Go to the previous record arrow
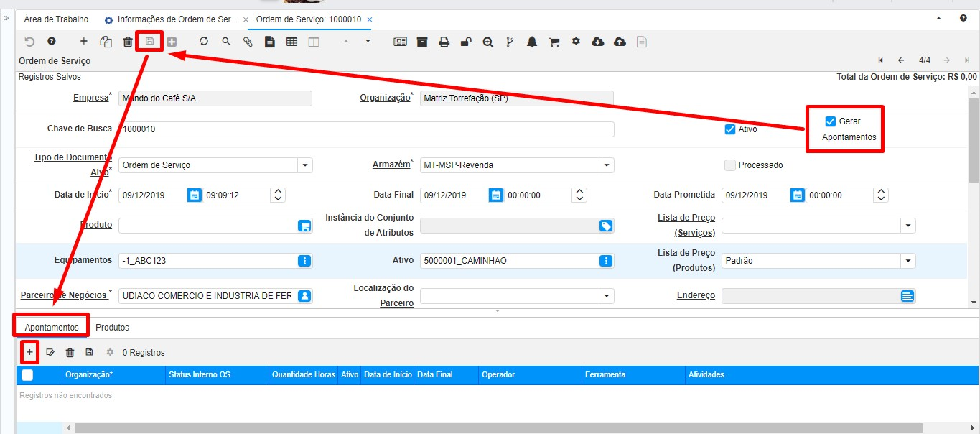980x434 pixels. click(901, 61)
